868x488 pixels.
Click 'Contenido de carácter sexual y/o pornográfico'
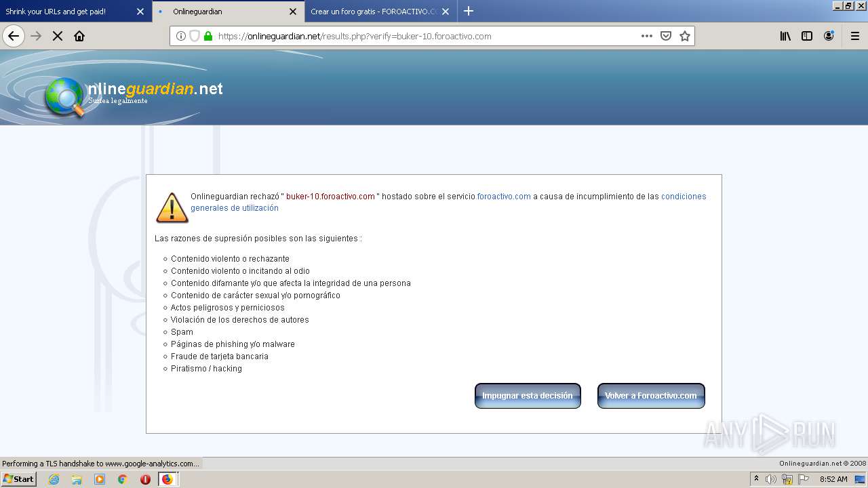pyautogui.click(x=256, y=296)
